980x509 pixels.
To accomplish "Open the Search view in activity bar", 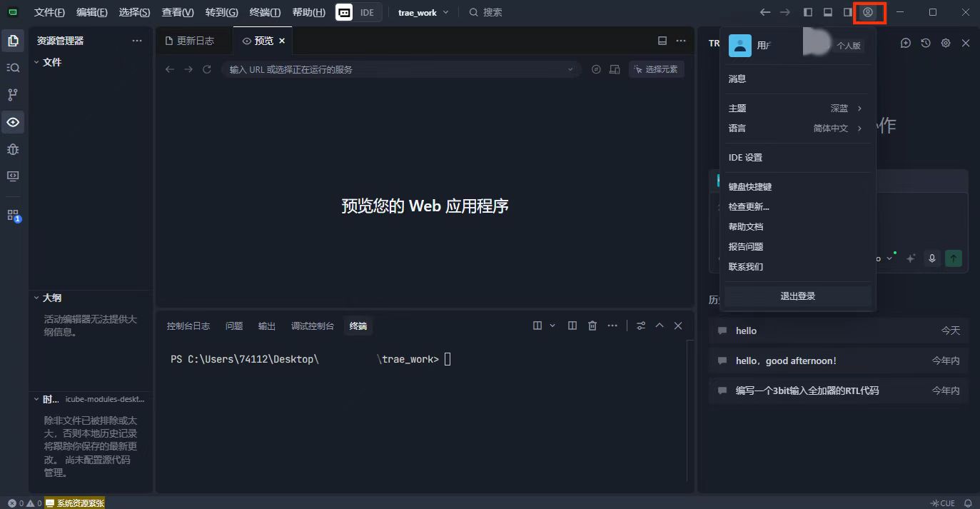I will click(13, 68).
